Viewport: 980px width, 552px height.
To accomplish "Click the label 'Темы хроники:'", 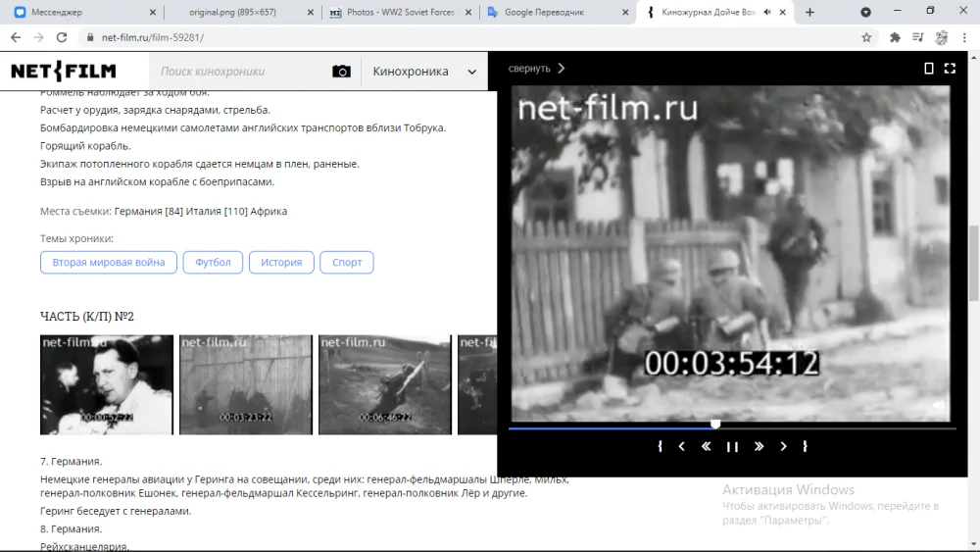I will 76,239.
